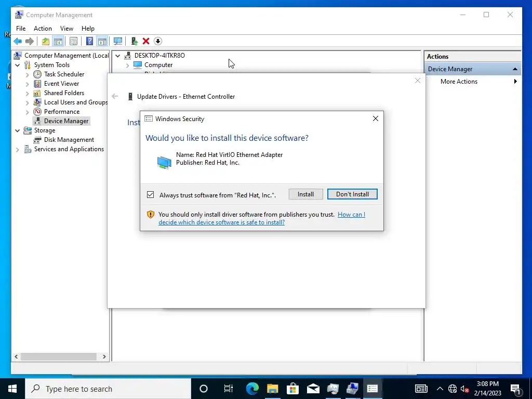
Task: Click the Don't Install button
Action: (352, 194)
